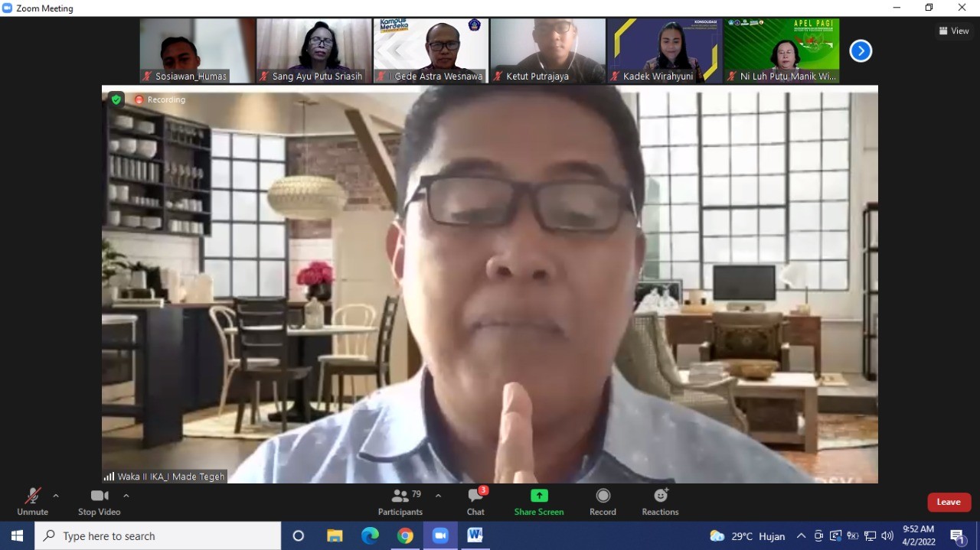Screen dimensions: 980x550
Task: Unmute the microphone
Action: pos(32,502)
